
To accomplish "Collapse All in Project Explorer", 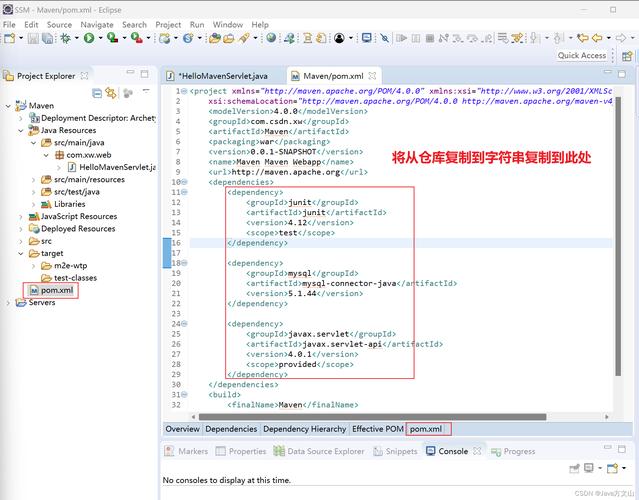I will point(97,93).
